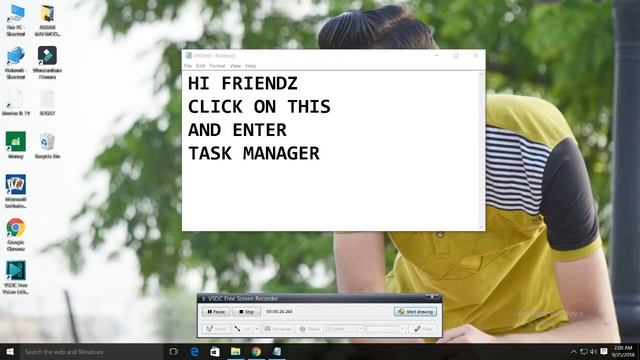
Task: Select This PC shortcut desktop icon
Action: [x=16, y=20]
